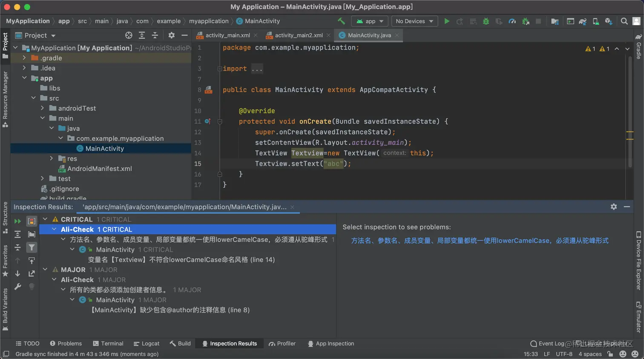Toggle Group by Severity in inspection toolbar
644x359 pixels.
(x=32, y=221)
